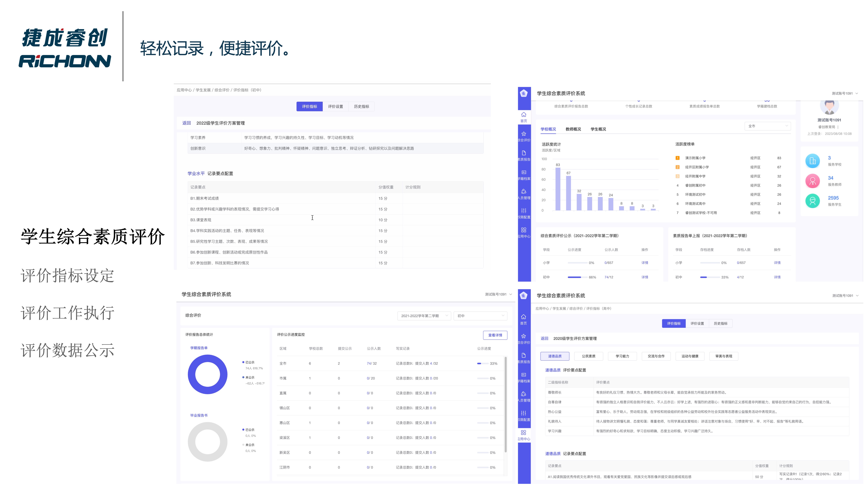868x488 pixels.
Task: Select 历史指标 tab in 高中 指标 screenshot
Action: click(x=720, y=324)
